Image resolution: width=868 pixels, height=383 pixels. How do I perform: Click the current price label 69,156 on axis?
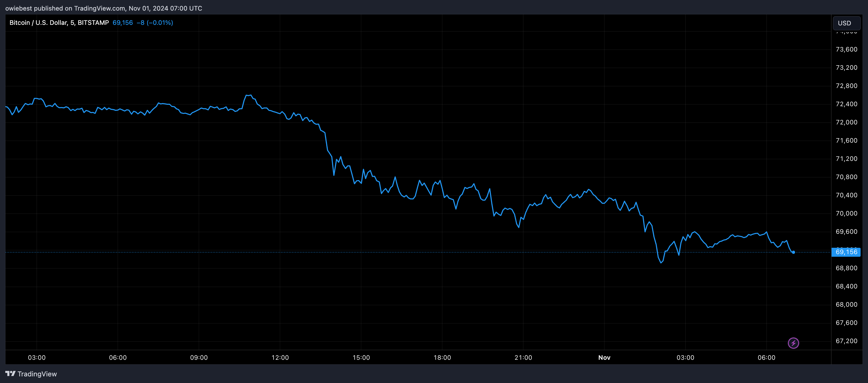point(846,252)
